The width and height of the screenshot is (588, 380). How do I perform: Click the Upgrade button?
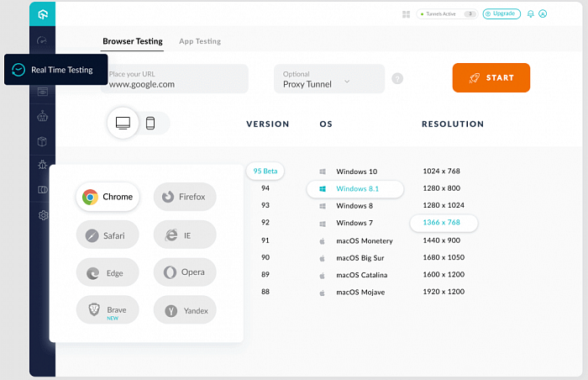[x=501, y=14]
